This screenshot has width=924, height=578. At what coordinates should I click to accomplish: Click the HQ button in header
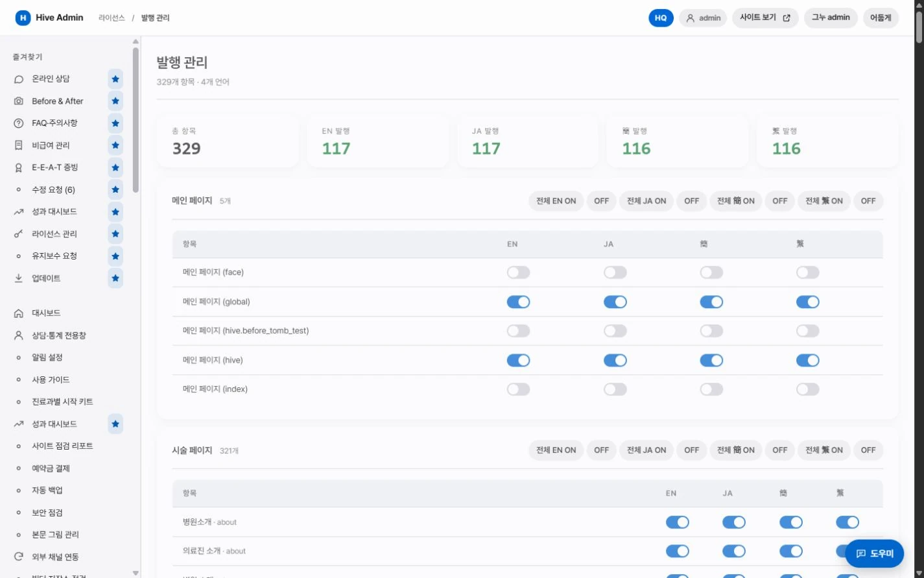pyautogui.click(x=661, y=18)
